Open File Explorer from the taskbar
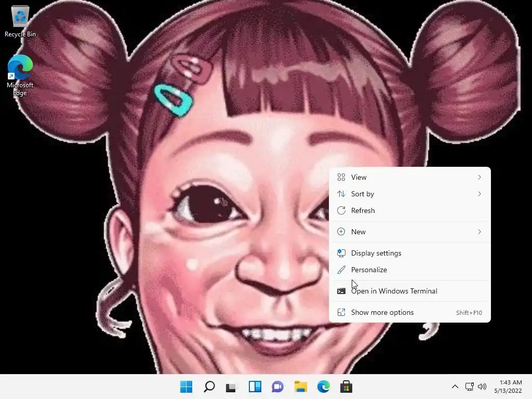 tap(301, 387)
